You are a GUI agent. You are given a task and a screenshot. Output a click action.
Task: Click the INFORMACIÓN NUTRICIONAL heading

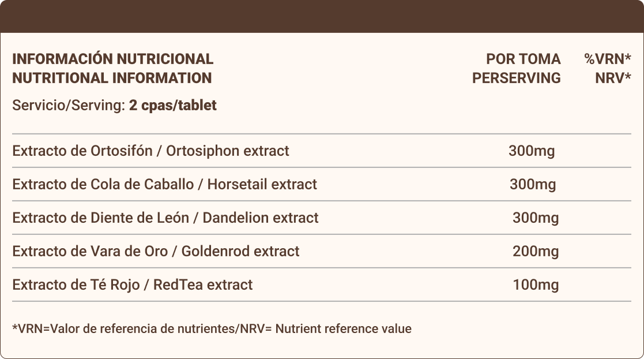[x=112, y=59]
